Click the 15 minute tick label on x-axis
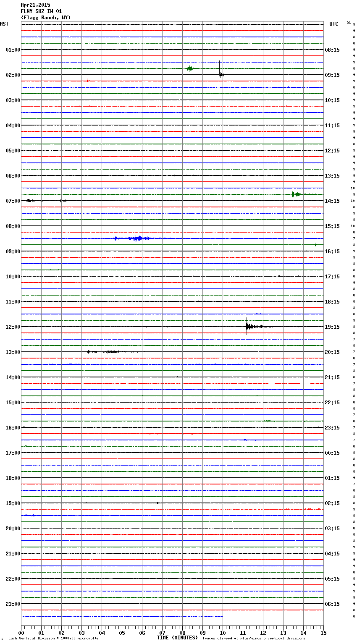The height and width of the screenshot is (644, 357). point(323,633)
